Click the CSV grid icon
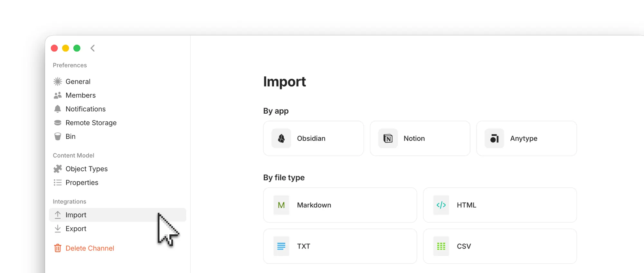 coord(441,246)
